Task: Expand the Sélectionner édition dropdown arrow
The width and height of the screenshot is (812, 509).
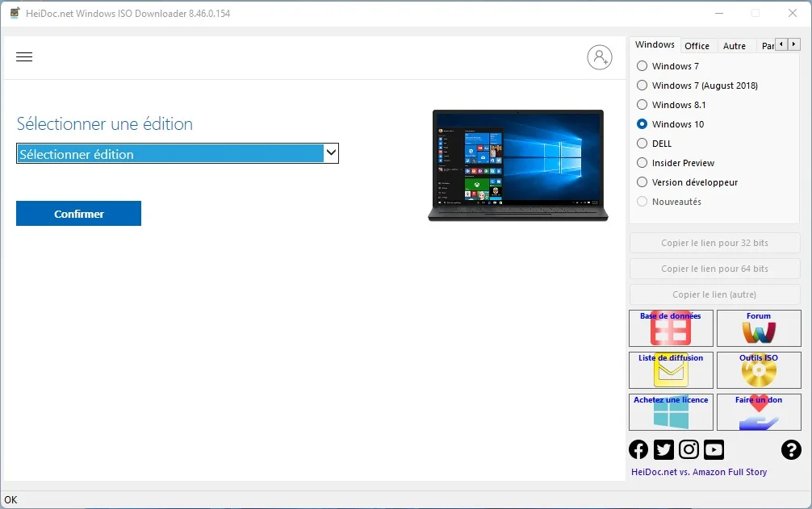Action: point(331,153)
